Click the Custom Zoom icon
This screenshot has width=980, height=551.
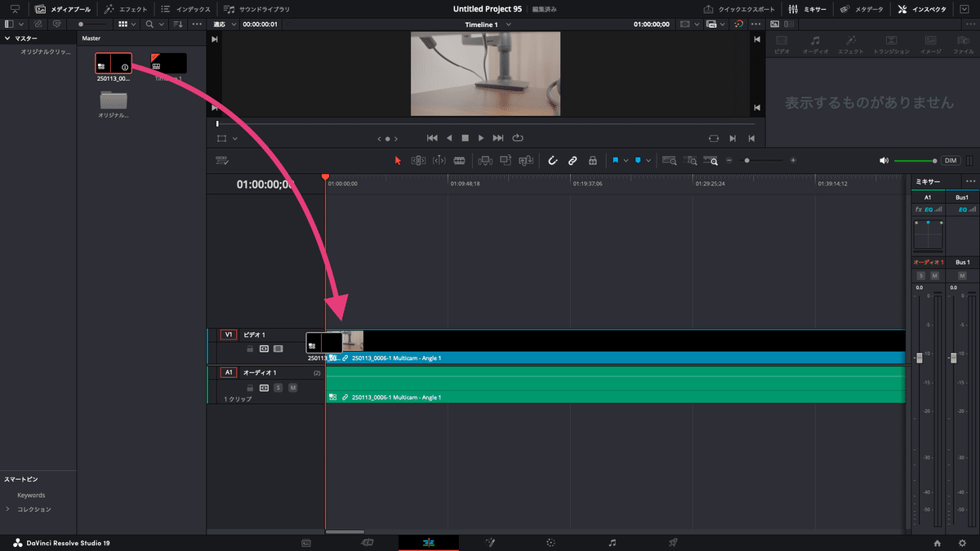coord(712,161)
